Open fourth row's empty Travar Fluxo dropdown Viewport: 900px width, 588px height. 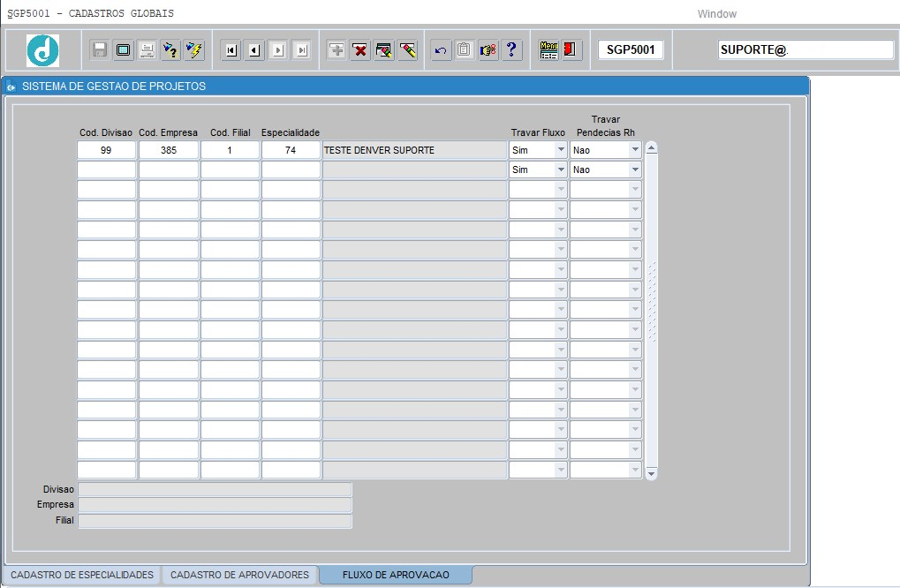(561, 209)
